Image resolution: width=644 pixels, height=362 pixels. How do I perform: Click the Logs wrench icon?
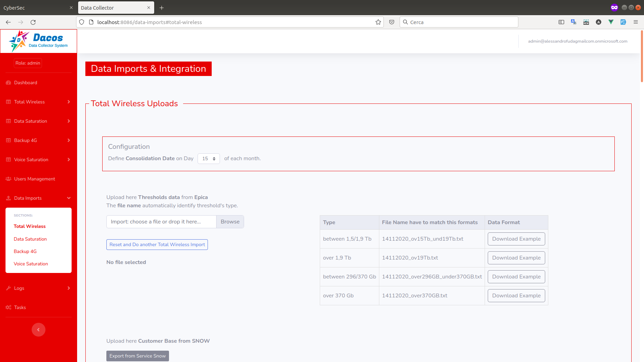pos(9,288)
